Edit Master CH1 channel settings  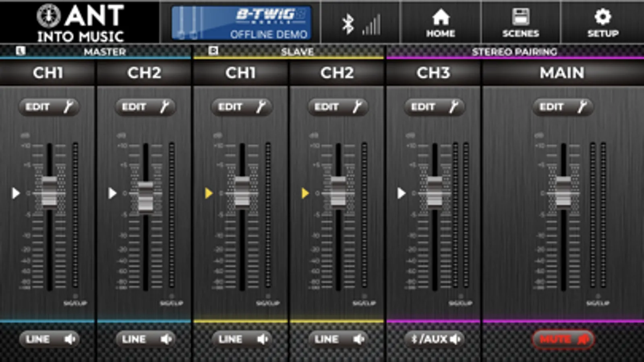click(49, 107)
